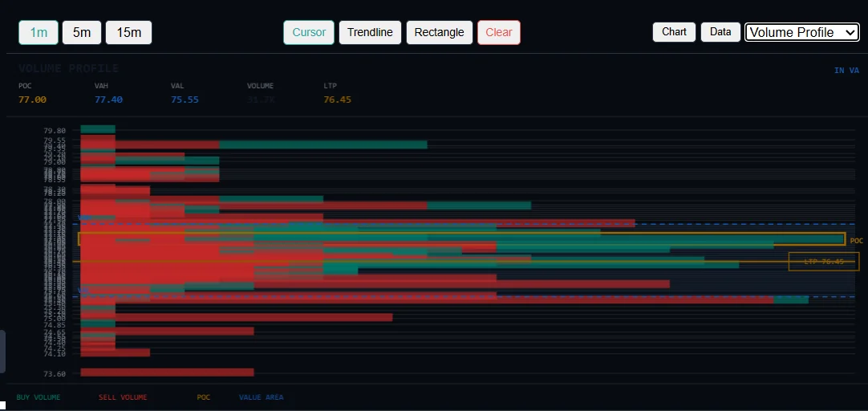Activate the Cursor tool
Image resolution: width=868 pixels, height=411 pixels.
(x=309, y=32)
